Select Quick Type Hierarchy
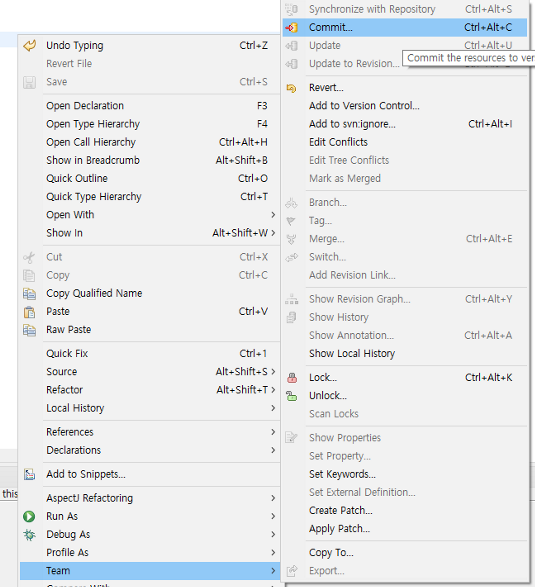 tap(150, 197)
